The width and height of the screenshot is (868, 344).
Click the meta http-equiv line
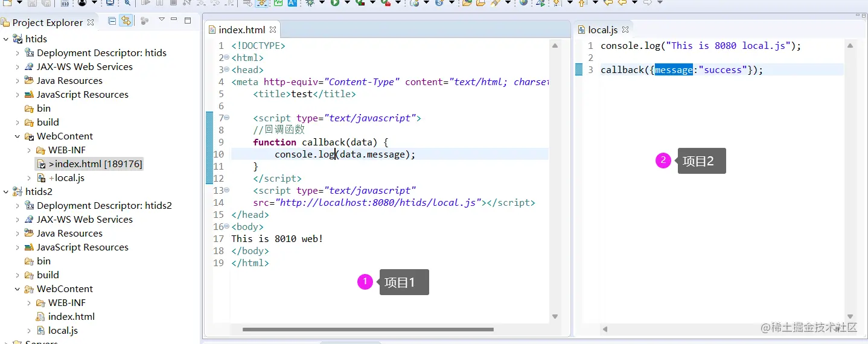coord(390,82)
